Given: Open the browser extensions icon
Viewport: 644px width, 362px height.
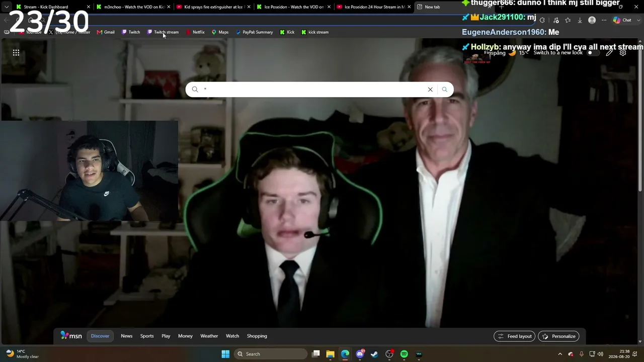Looking at the screenshot, I should pyautogui.click(x=542, y=20).
